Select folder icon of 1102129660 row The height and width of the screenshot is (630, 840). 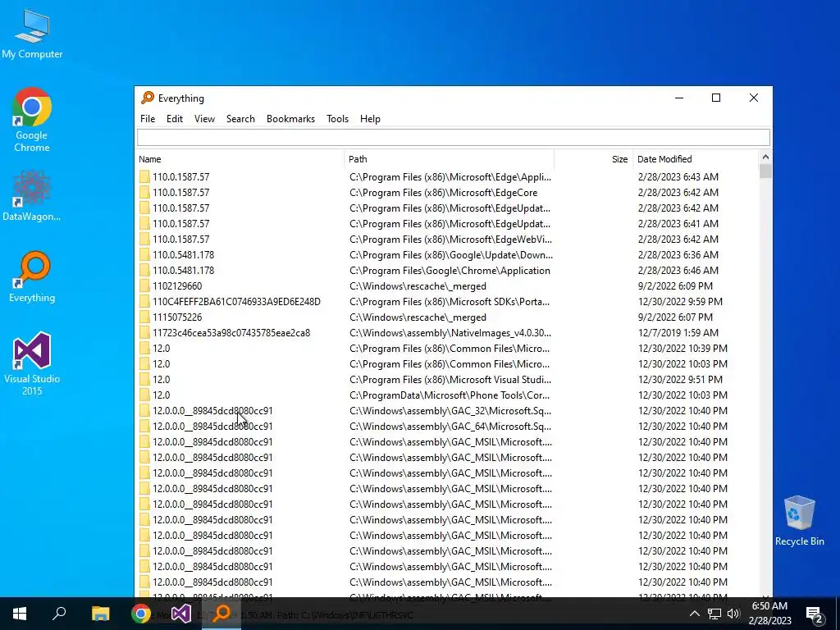click(144, 286)
